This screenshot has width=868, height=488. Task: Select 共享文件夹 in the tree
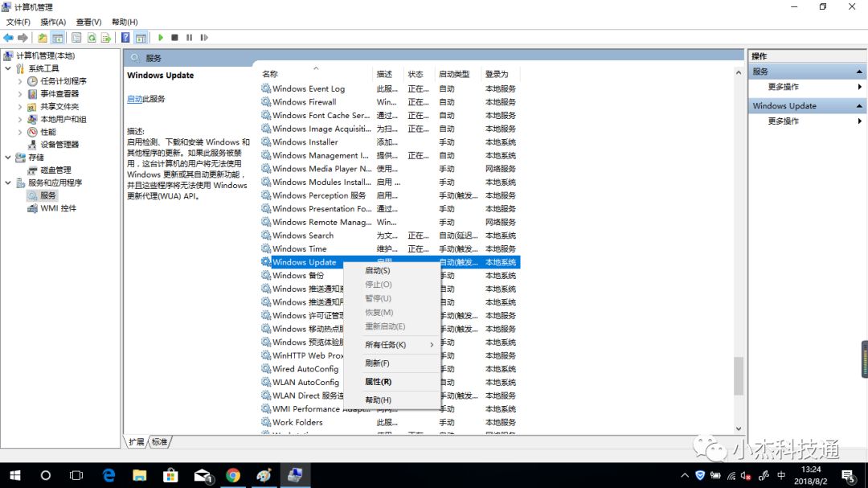coord(59,106)
